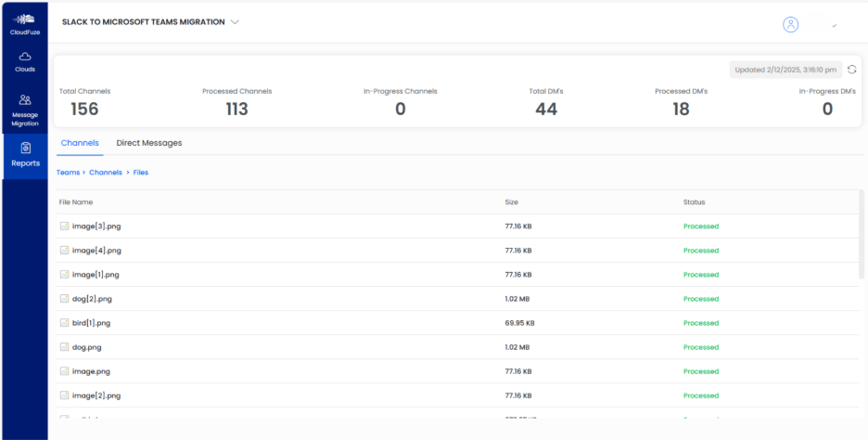Expand the Slack to Microsoft Teams Migration dropdown
The image size is (868, 440).
tap(235, 22)
